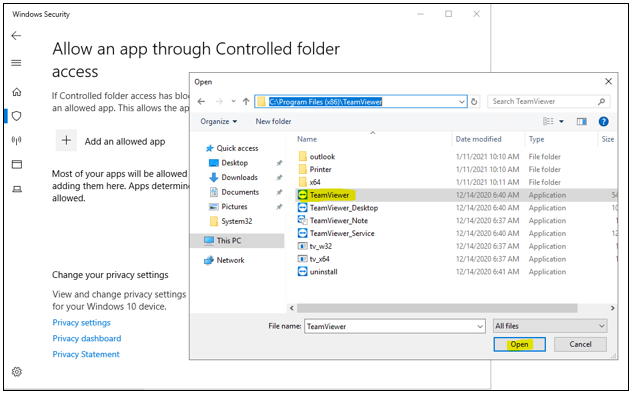The width and height of the screenshot is (631, 393).
Task: Go back in Windows Security window
Action: pyautogui.click(x=16, y=36)
